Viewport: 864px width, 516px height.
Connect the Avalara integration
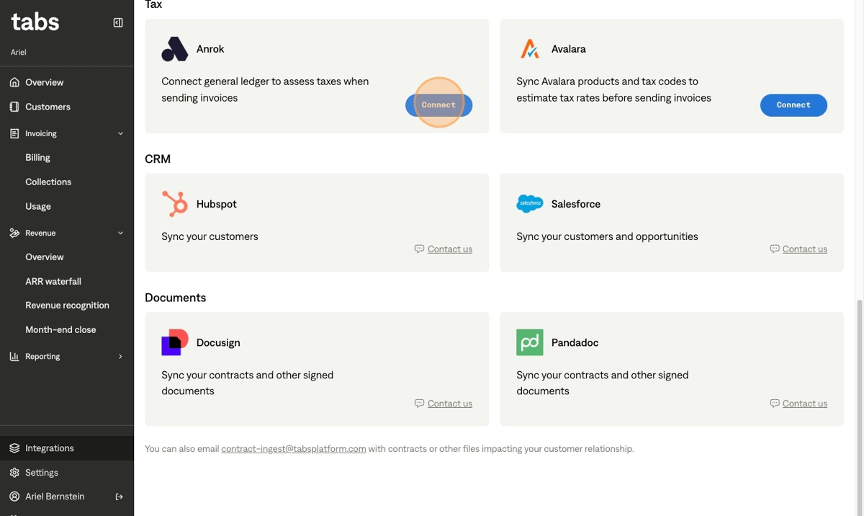pyautogui.click(x=793, y=105)
